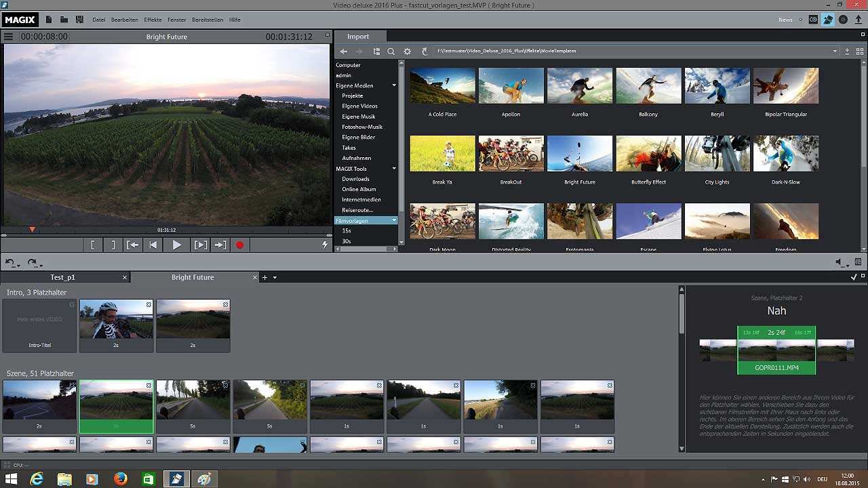Open the preview monitor hamburger menu
Screen dimensions: 868x488
(x=9, y=37)
